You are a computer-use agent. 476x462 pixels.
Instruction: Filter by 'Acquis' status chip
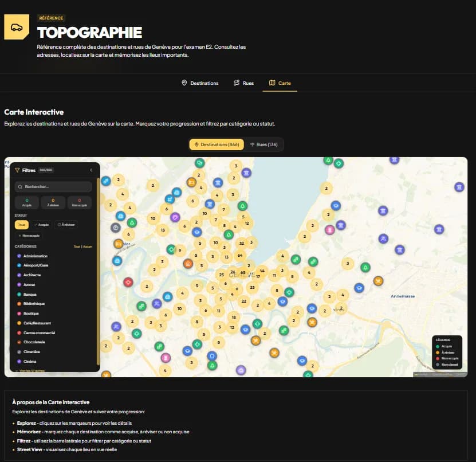[42, 225]
